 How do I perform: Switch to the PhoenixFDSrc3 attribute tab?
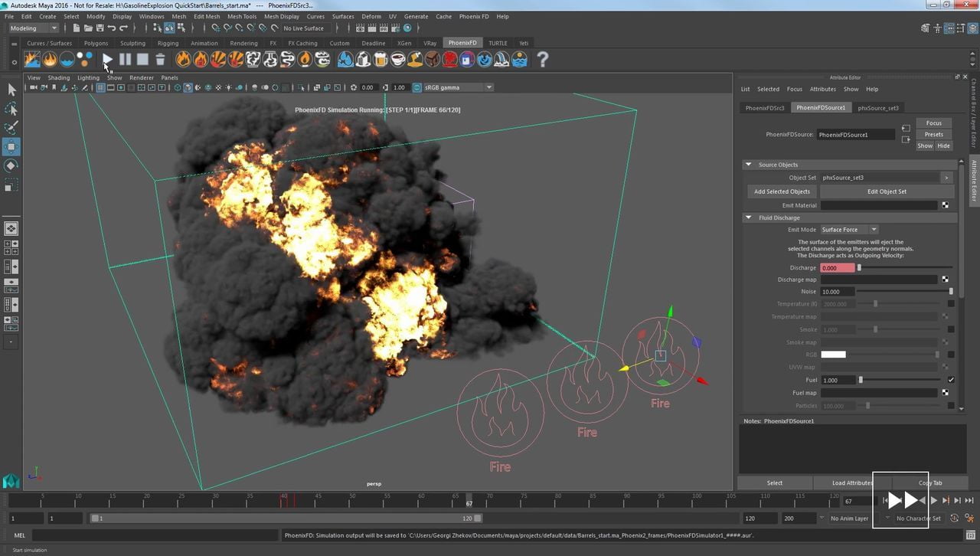click(x=765, y=108)
